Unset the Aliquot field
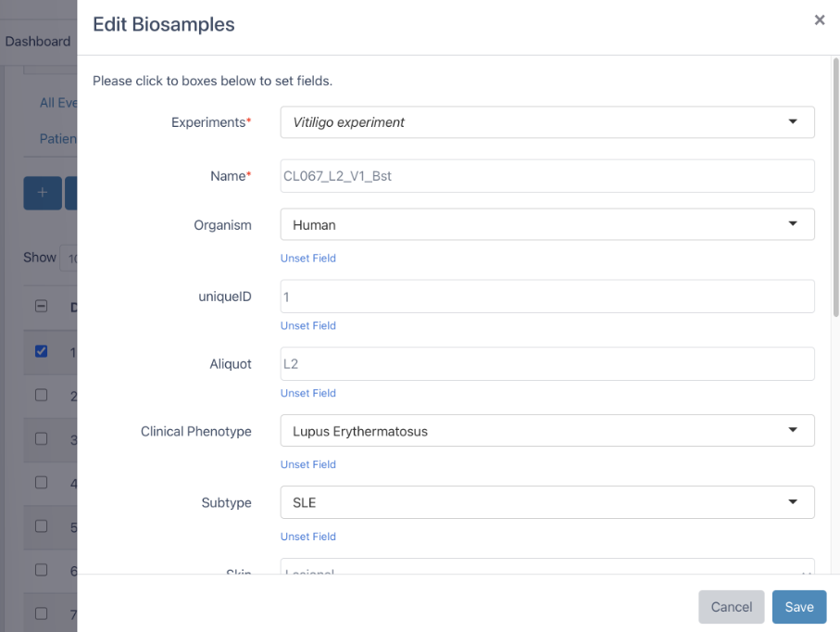The image size is (840, 632). [x=308, y=393]
